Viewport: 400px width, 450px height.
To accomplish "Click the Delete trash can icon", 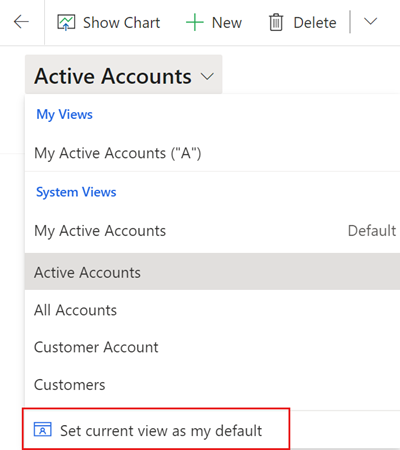I will pyautogui.click(x=276, y=23).
